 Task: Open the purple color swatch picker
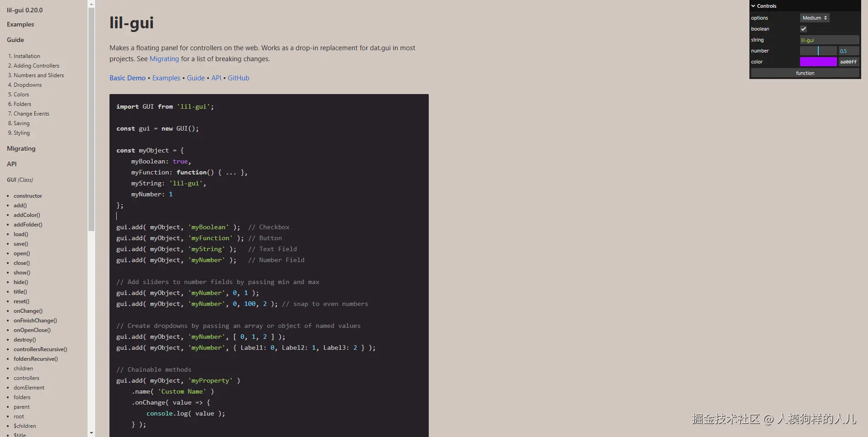[x=818, y=62]
